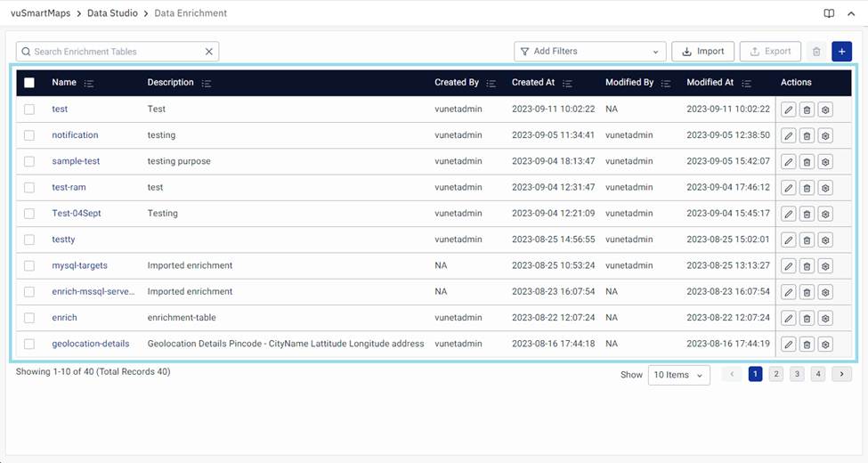Click the Name column sort icon

pyautogui.click(x=88, y=83)
